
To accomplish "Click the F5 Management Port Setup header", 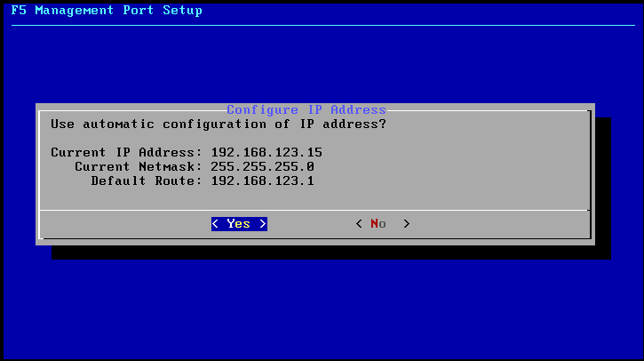I will 107,11.
